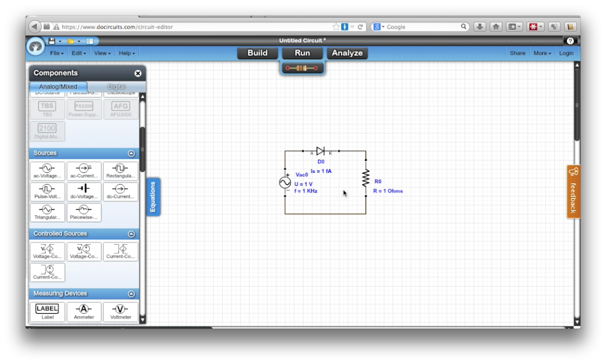
Task: Click the Google search field
Action: coord(421,27)
